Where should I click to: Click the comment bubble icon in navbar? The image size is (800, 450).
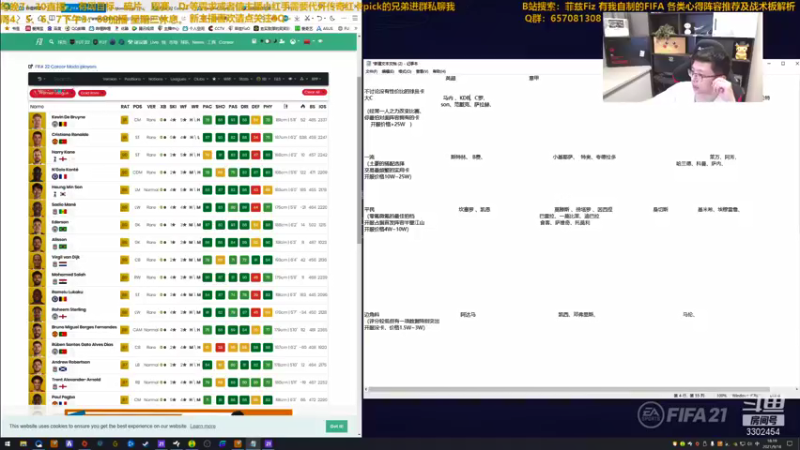click(x=320, y=41)
